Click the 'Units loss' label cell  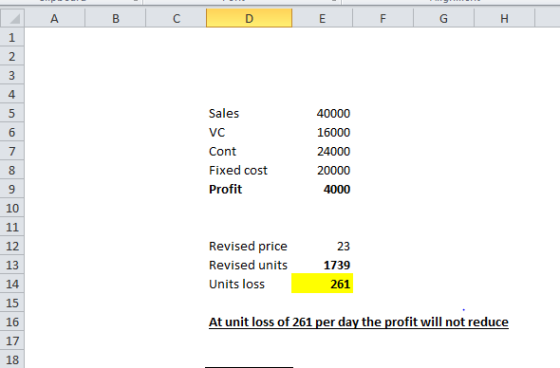[x=249, y=284]
